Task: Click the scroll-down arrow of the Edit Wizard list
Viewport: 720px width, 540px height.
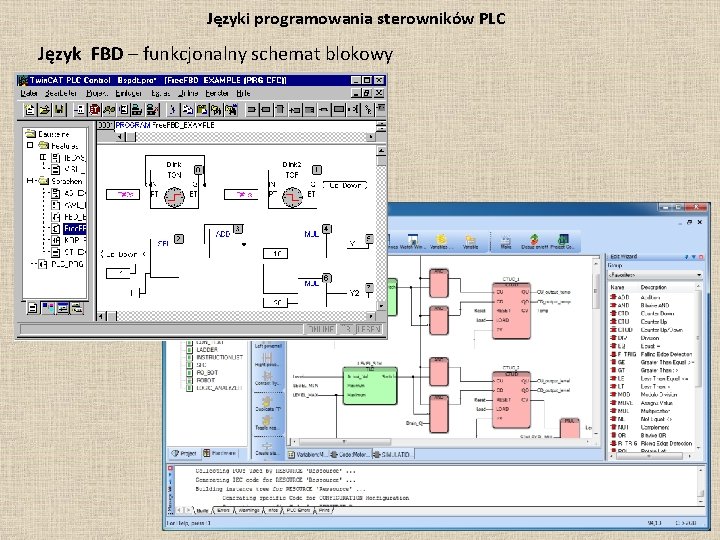Action: pyautogui.click(x=699, y=447)
